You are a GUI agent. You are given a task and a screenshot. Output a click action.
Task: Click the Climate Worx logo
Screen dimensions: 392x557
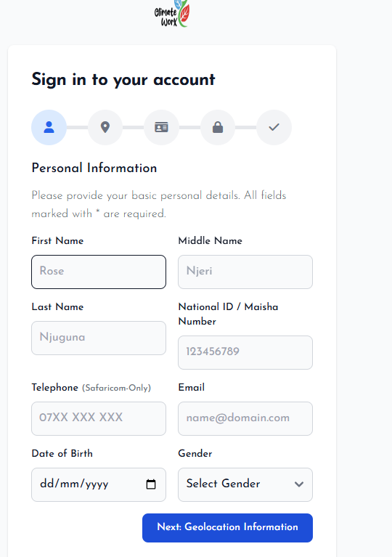coord(172,14)
